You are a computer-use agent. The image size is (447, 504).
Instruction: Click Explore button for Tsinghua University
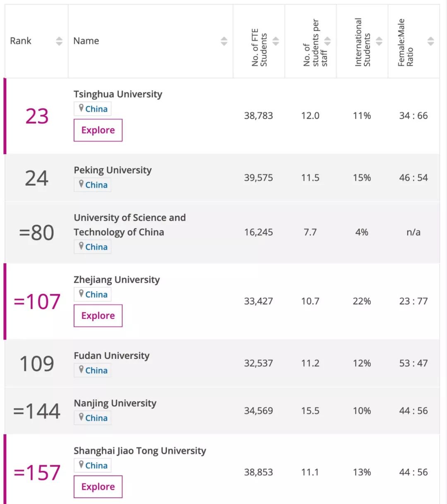pyautogui.click(x=98, y=130)
